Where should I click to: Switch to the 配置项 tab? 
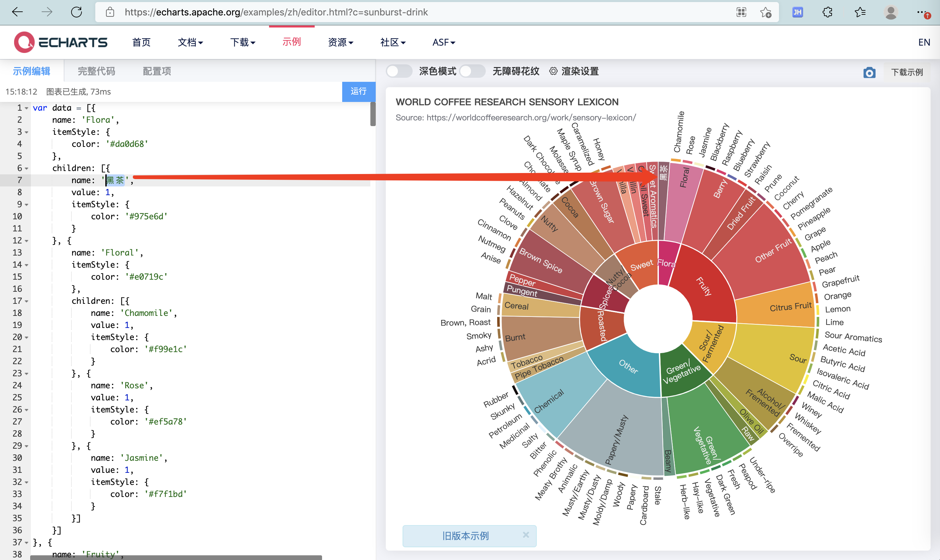tap(157, 71)
